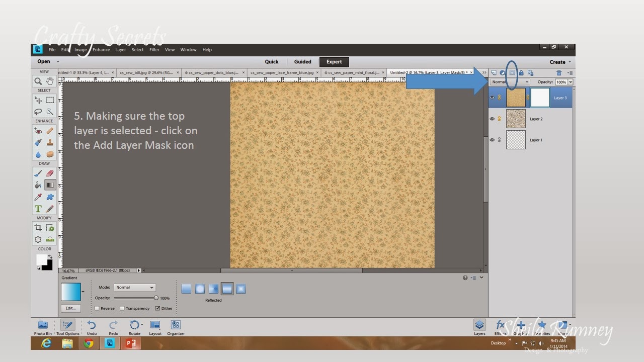
Task: Open the tool options help icon
Action: [465, 278]
